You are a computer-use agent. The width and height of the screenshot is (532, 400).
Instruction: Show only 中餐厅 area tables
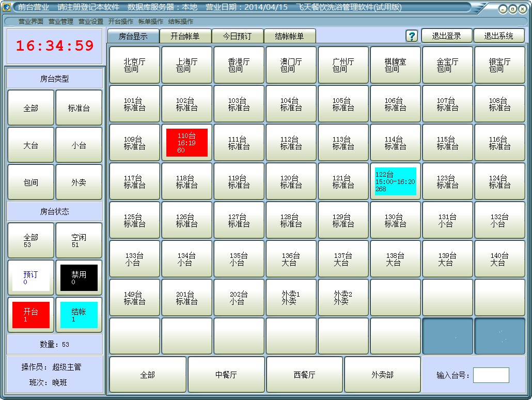(226, 375)
